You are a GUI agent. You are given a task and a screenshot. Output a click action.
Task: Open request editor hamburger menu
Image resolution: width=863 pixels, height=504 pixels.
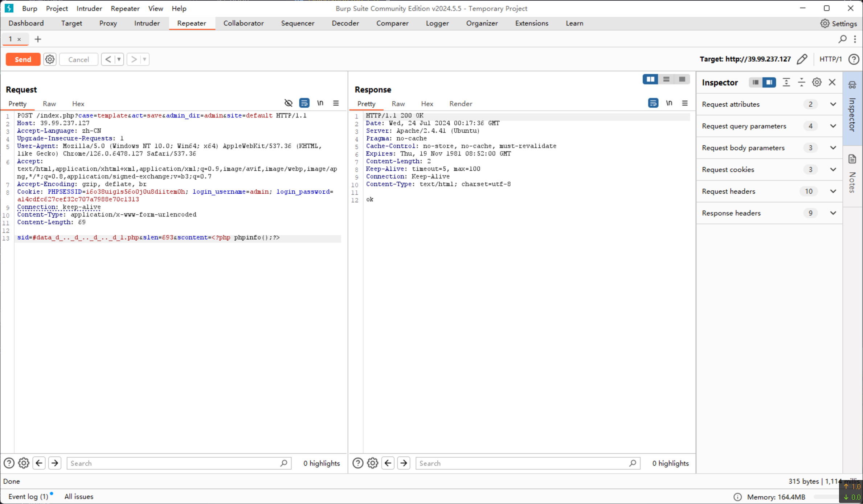click(336, 103)
